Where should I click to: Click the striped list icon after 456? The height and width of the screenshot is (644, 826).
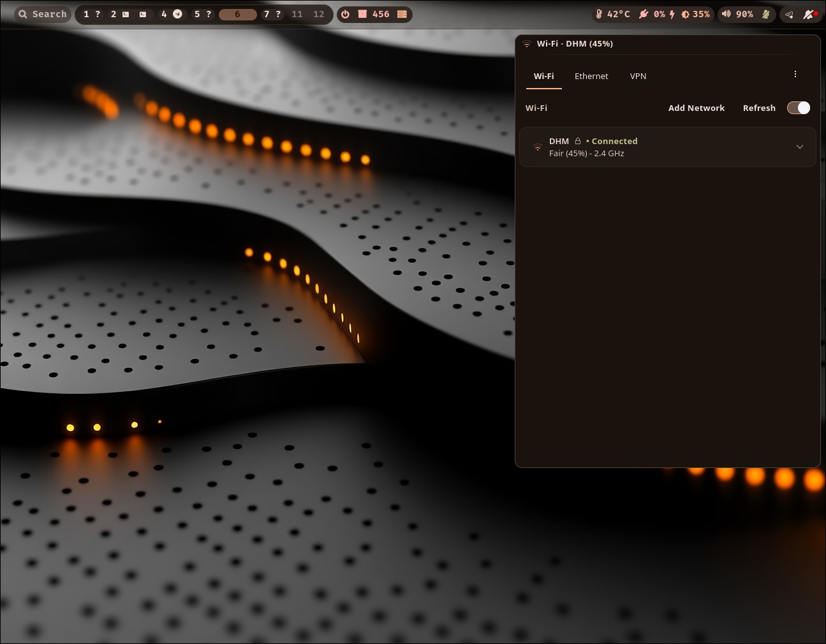(402, 14)
